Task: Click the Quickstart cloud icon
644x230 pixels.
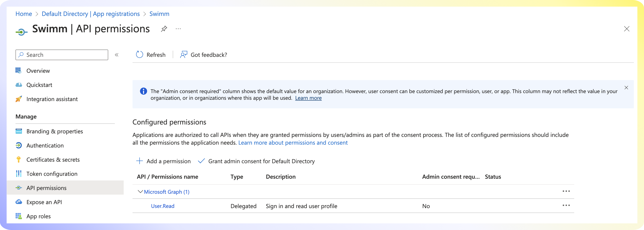Action: (19, 85)
